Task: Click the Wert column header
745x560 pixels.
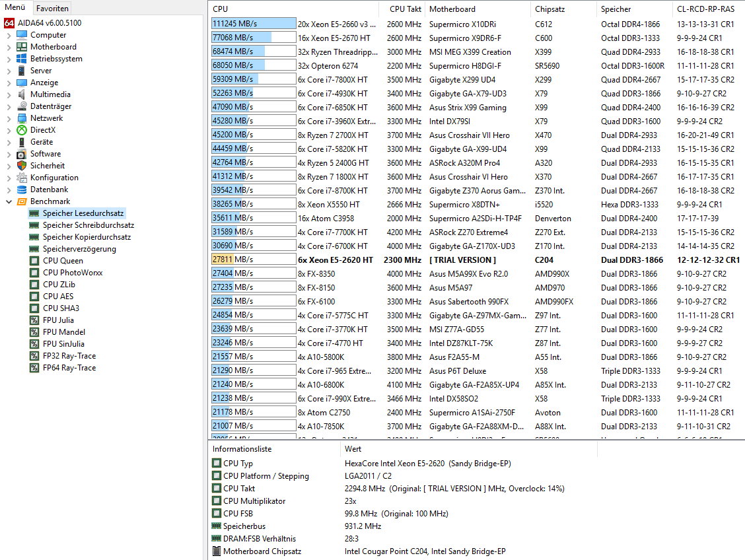Action: click(x=468, y=449)
